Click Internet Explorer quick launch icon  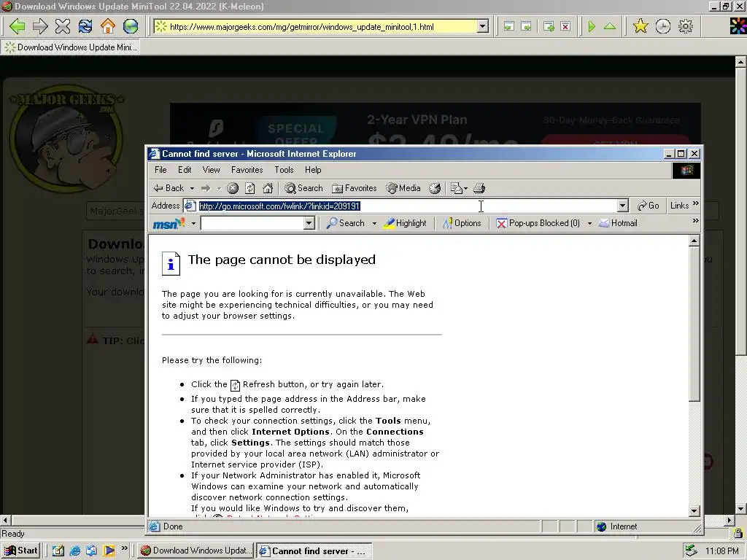(75, 551)
